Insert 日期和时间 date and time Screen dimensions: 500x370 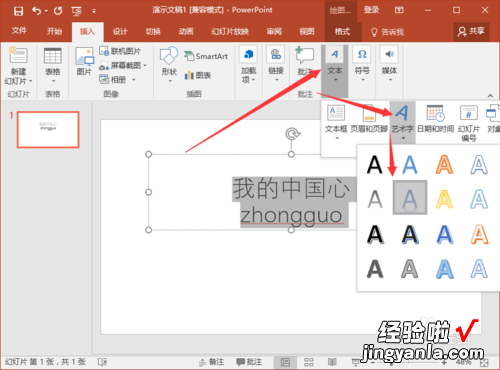435,118
